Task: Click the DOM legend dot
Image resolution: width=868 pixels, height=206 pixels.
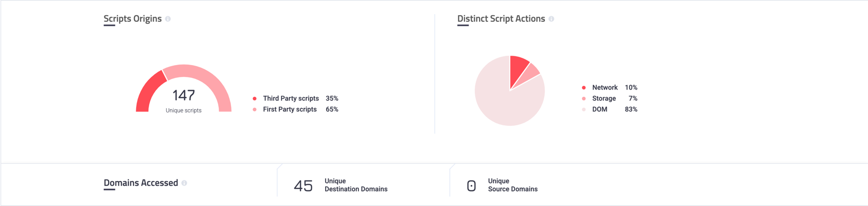Action: (x=584, y=109)
